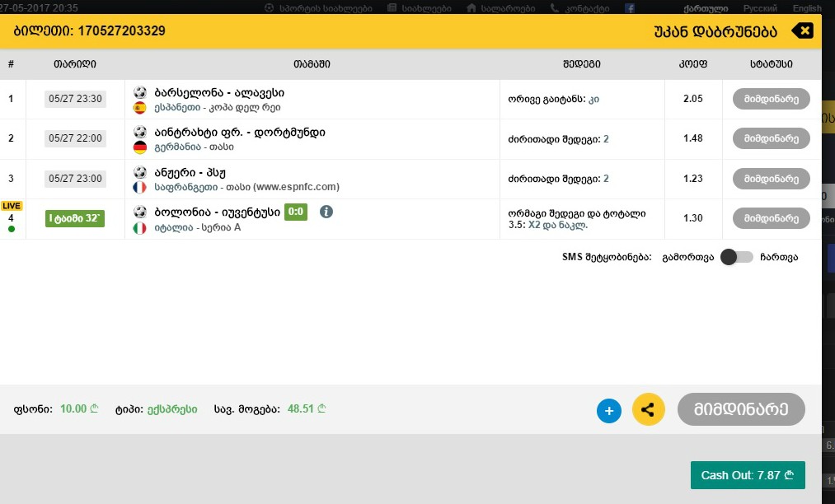Open the Facebook icon in top bar

coord(630,8)
